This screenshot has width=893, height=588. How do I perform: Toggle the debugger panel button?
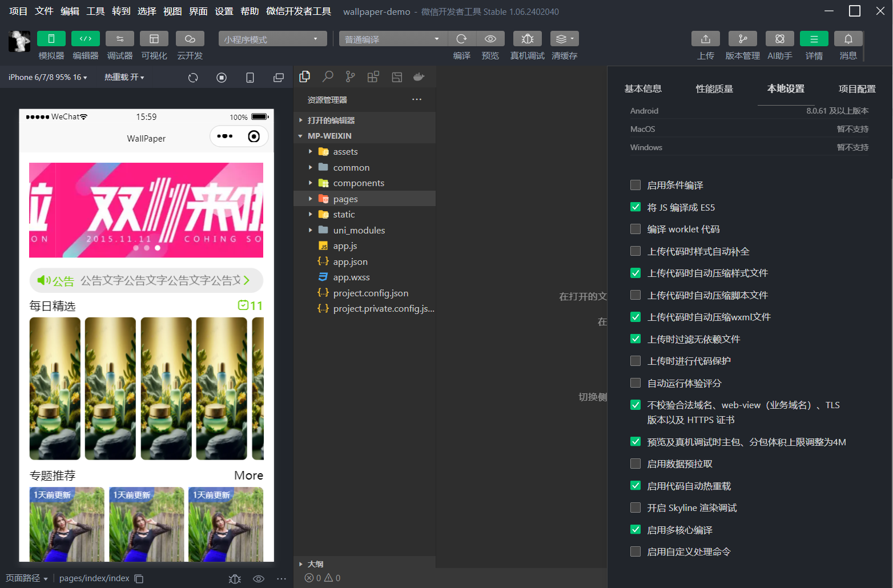120,39
